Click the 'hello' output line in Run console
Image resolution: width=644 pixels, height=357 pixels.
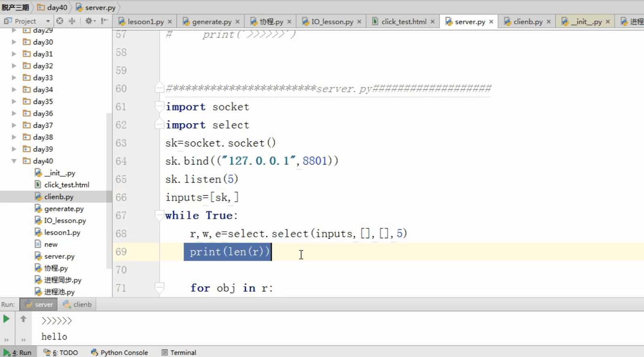54,337
